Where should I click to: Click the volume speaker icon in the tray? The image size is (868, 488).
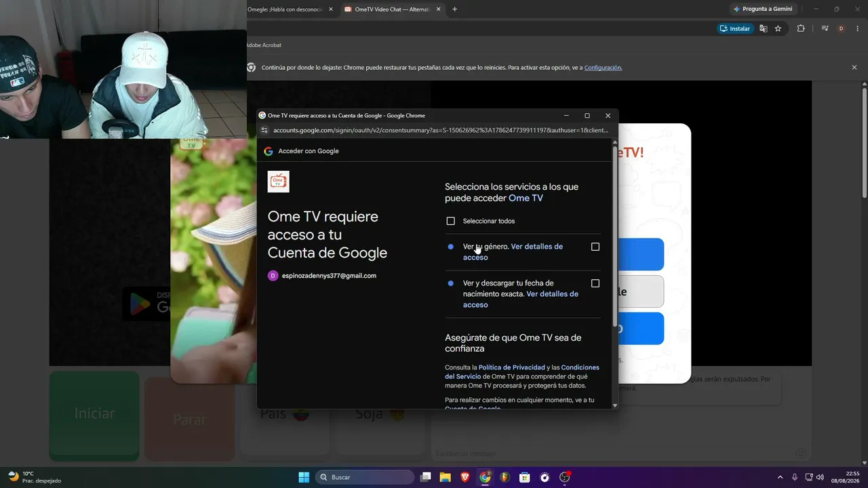820,477
